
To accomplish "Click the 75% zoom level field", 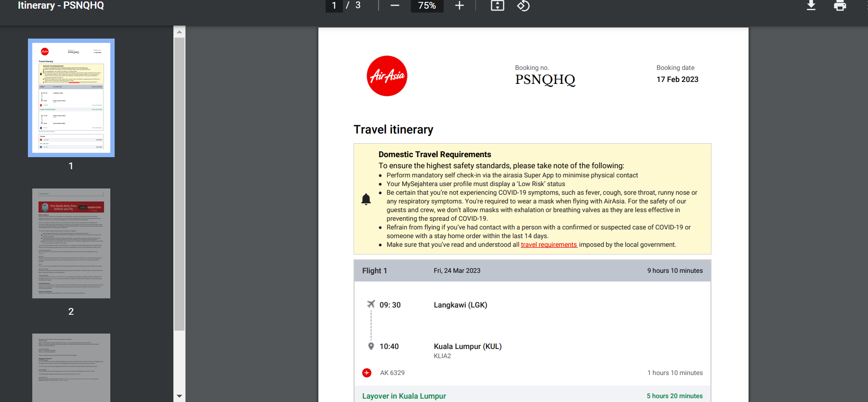I will [427, 5].
